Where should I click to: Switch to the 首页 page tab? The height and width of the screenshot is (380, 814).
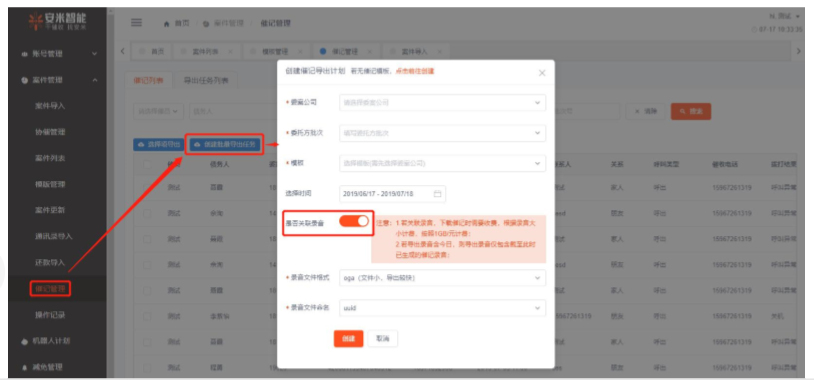tap(151, 52)
